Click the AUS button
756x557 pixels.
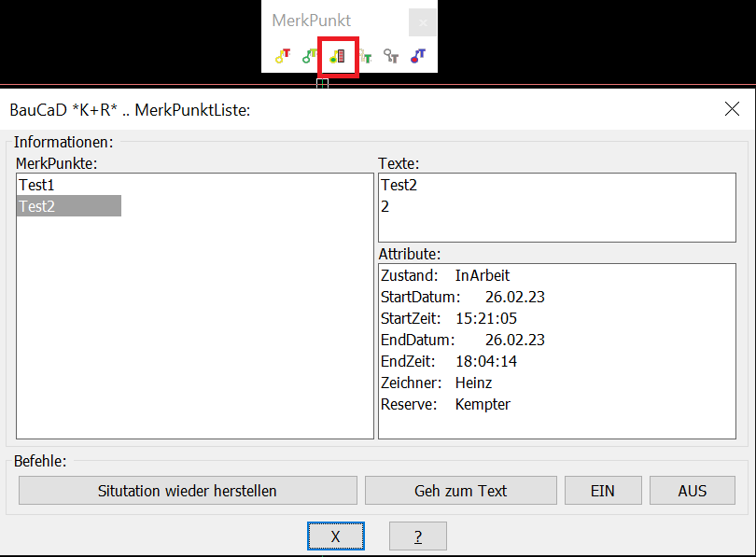(x=693, y=491)
